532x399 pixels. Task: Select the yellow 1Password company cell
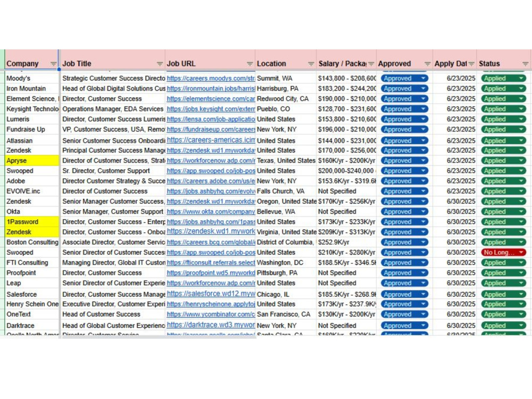tap(32, 221)
